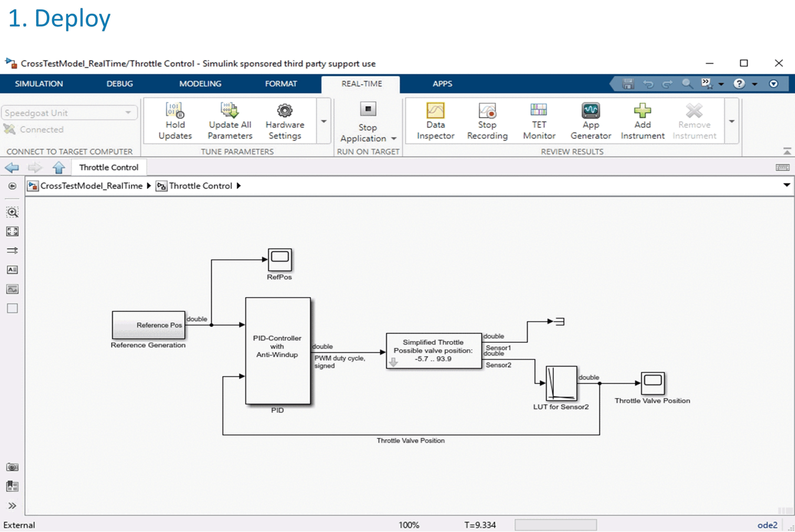The width and height of the screenshot is (795, 532).
Task: Stop Recording signal data
Action: pos(487,120)
